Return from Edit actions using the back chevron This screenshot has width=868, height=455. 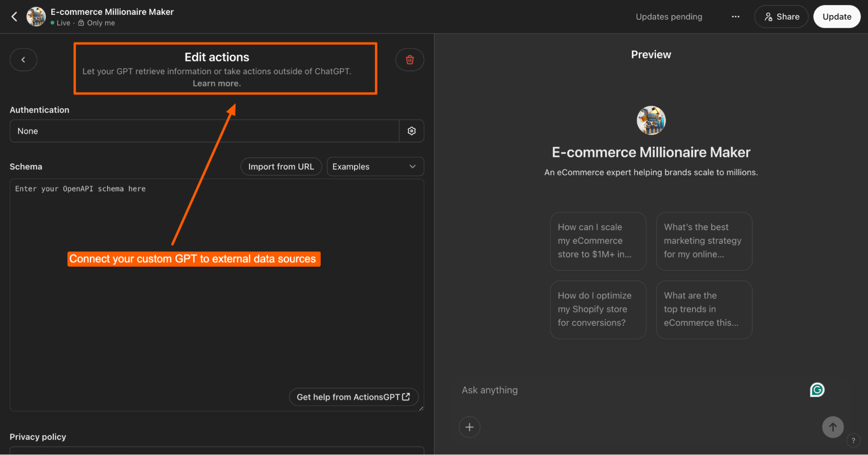[x=23, y=60]
